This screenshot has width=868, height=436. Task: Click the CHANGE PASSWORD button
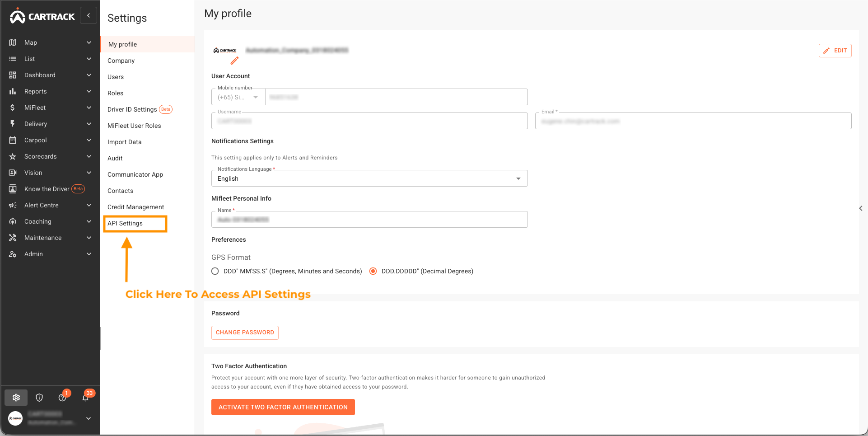(245, 333)
